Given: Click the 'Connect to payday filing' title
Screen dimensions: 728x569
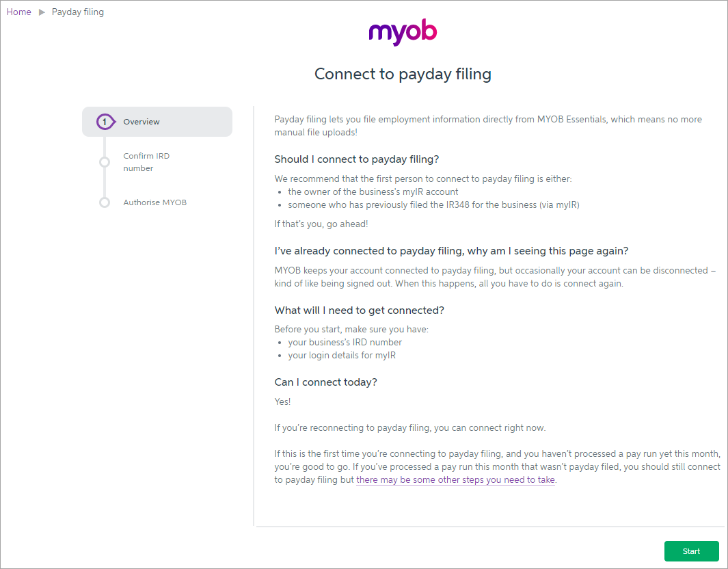Looking at the screenshot, I should coord(403,74).
